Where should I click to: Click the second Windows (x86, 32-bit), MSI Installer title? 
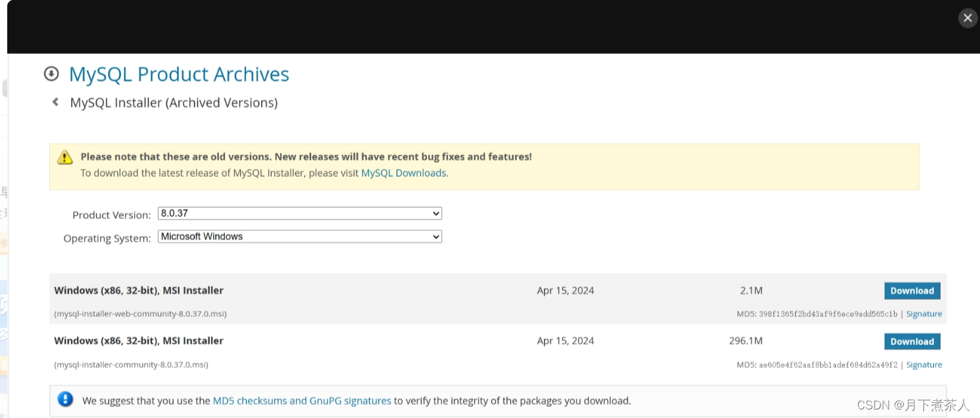point(139,341)
